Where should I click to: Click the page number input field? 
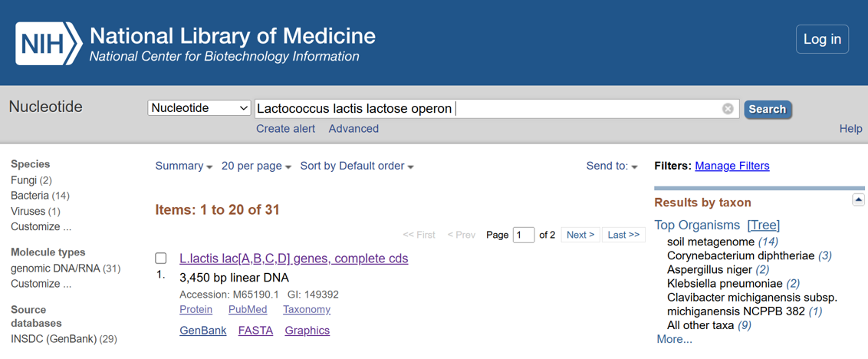[x=524, y=235]
